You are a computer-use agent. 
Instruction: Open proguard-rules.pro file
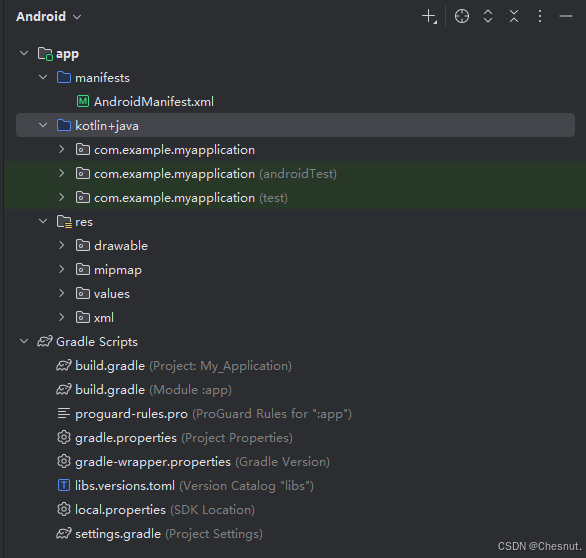click(213, 414)
